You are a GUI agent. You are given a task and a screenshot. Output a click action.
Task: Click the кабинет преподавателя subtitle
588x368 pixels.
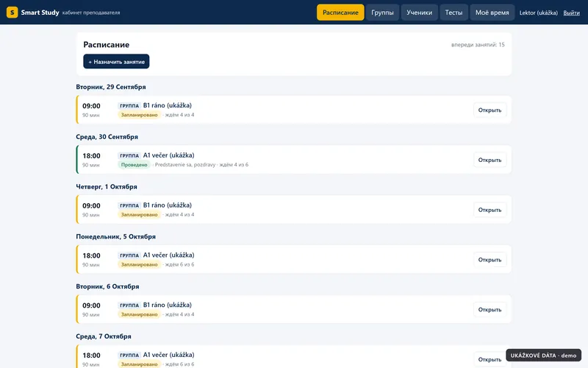(91, 13)
